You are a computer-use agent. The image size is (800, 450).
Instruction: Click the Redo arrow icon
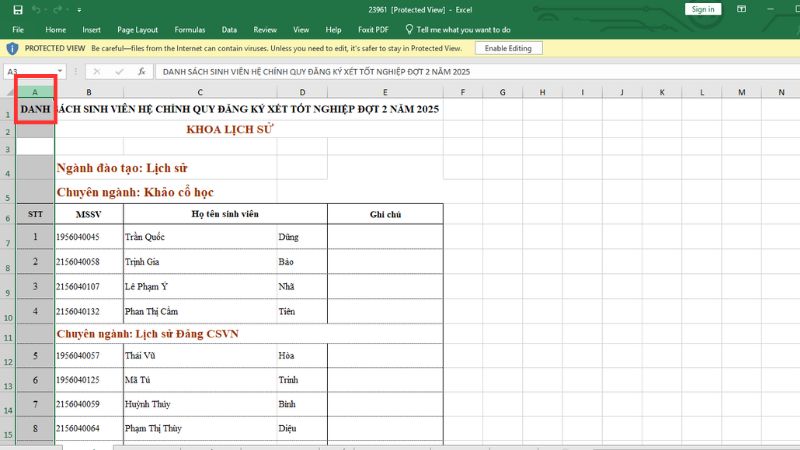click(60, 9)
